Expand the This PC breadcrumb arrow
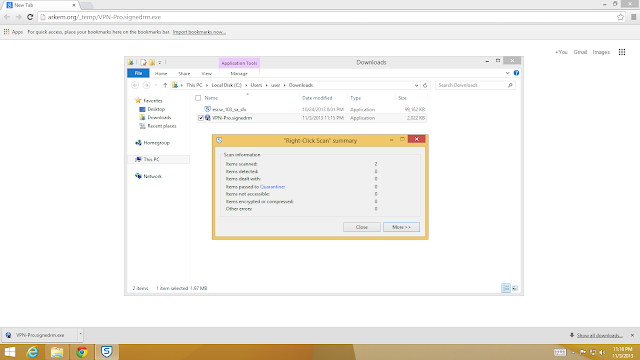 [207, 85]
